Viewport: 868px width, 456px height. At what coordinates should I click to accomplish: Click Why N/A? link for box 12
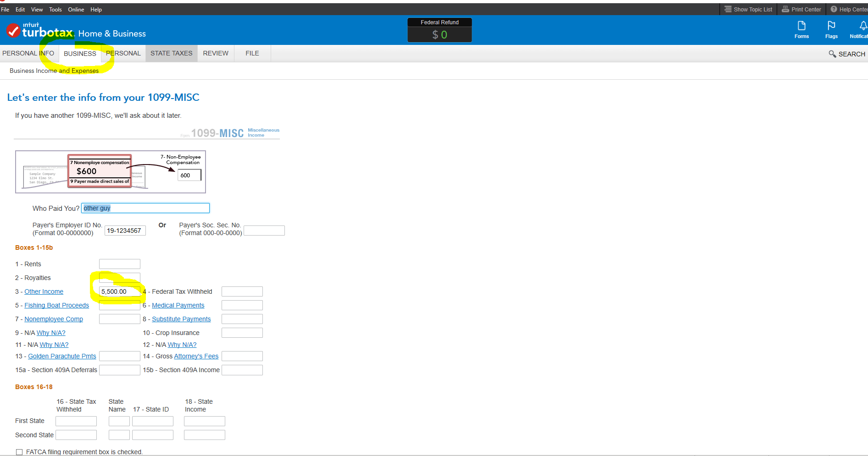tap(182, 345)
